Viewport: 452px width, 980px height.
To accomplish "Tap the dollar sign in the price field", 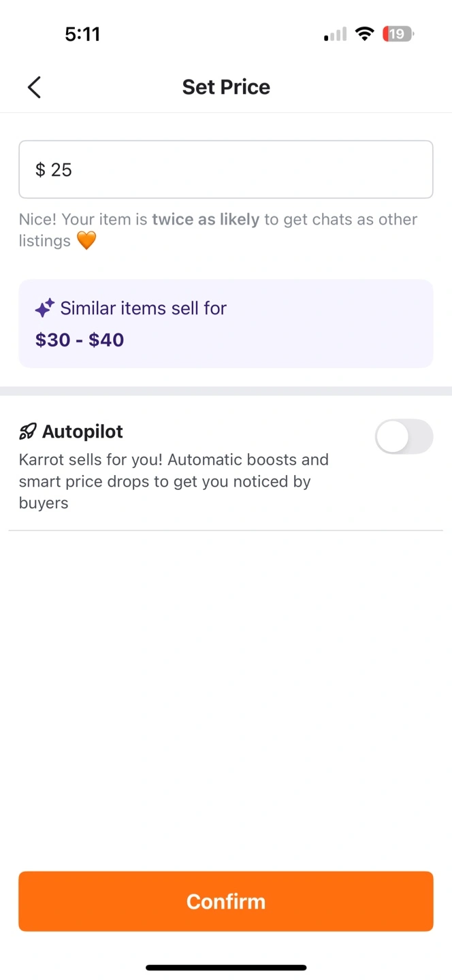I will point(40,170).
